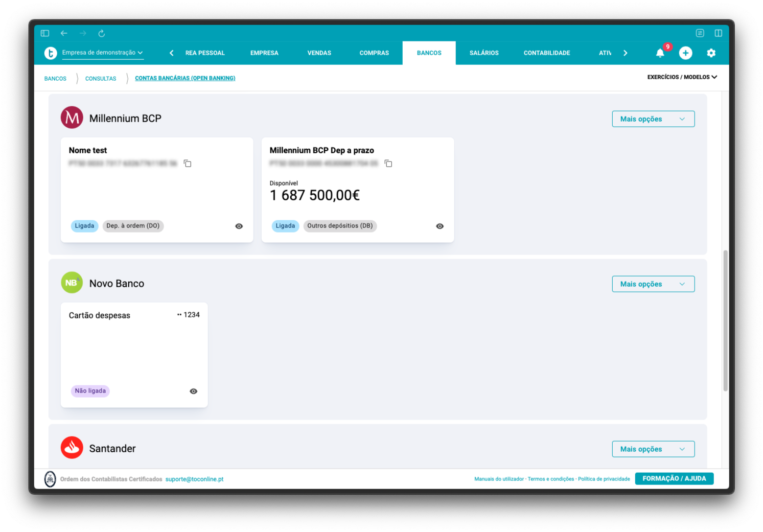Open the reader view icon
The width and height of the screenshot is (763, 532).
click(x=700, y=33)
